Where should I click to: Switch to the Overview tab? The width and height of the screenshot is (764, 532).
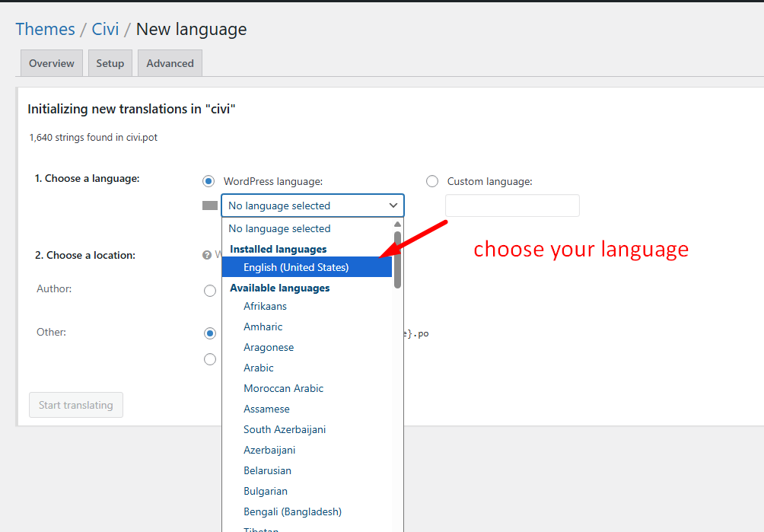(52, 63)
